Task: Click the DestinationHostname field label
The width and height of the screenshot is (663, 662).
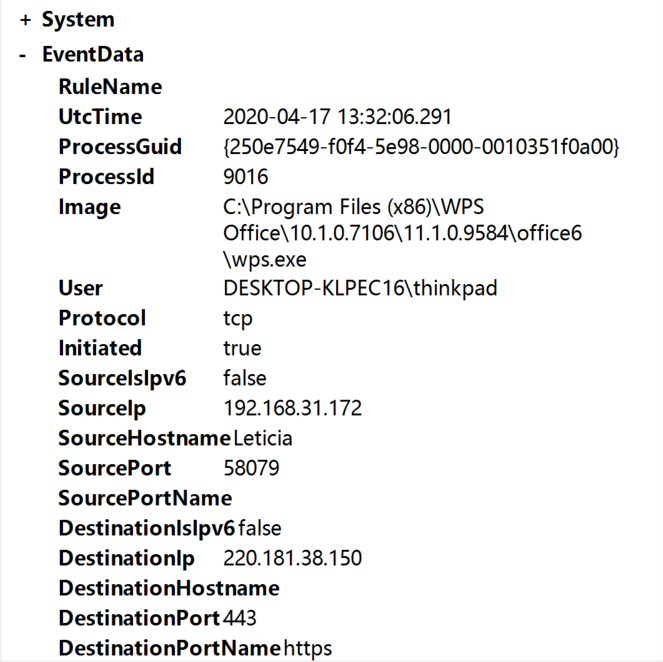Action: click(x=169, y=588)
